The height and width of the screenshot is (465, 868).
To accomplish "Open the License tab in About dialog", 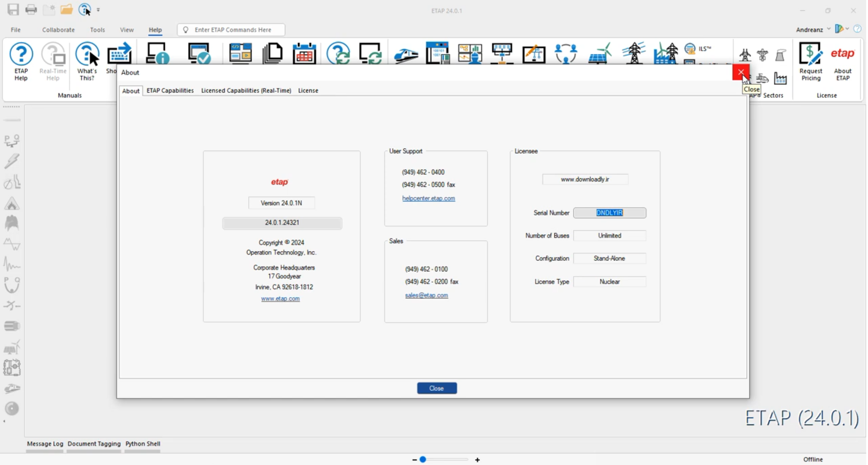I will tap(309, 91).
